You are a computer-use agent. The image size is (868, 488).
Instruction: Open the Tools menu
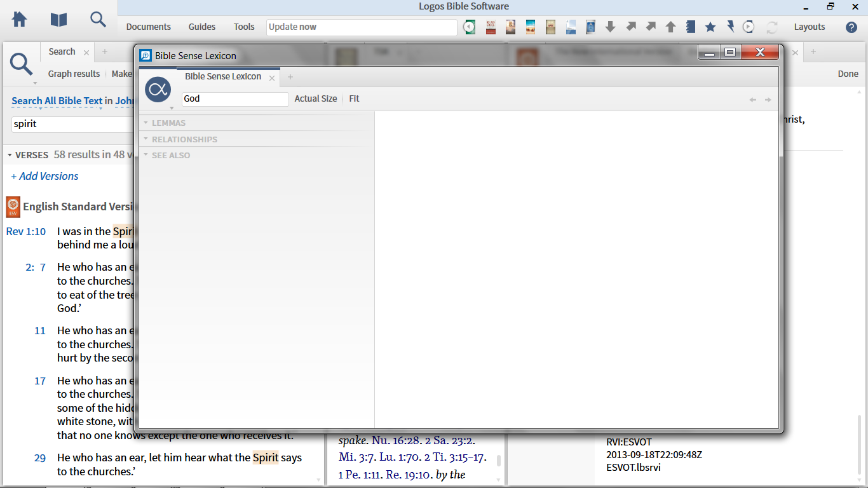point(244,27)
